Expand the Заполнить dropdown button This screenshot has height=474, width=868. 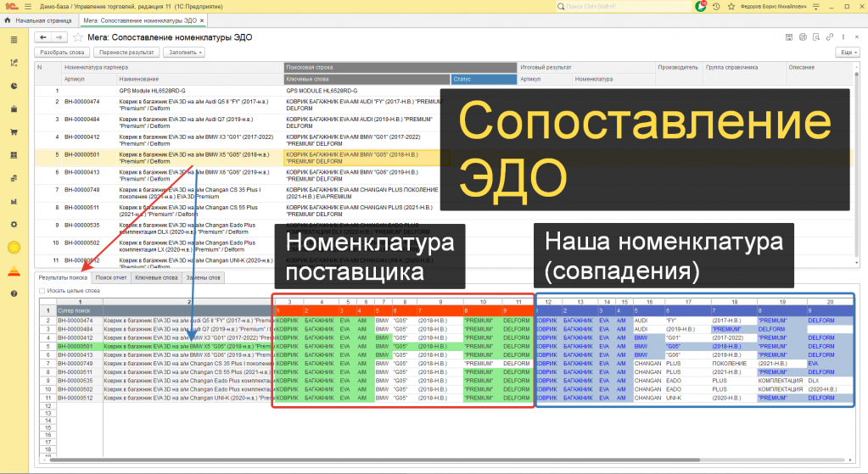[184, 52]
